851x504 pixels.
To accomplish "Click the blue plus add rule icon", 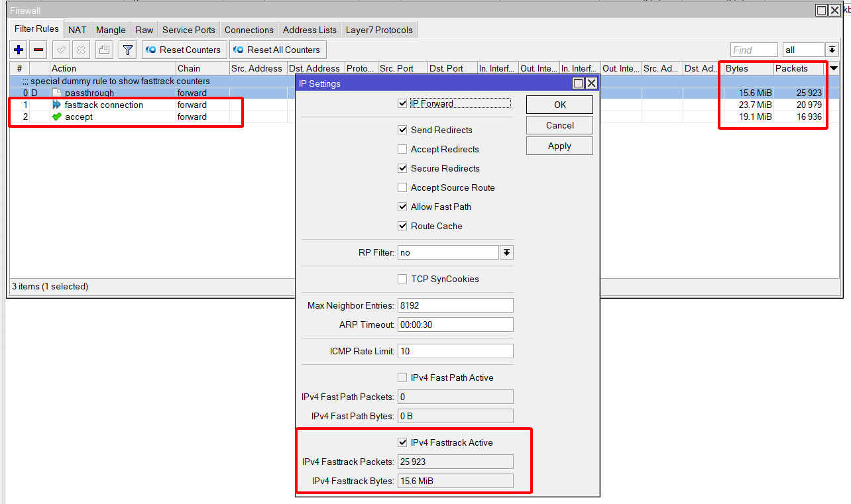I will point(19,50).
